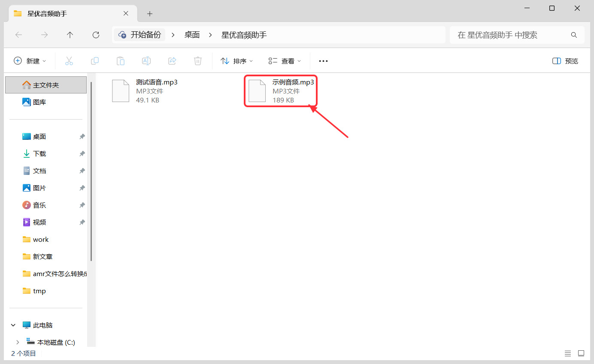Unpin 视频 using its pin icon
The image size is (594, 364).
click(x=82, y=223)
